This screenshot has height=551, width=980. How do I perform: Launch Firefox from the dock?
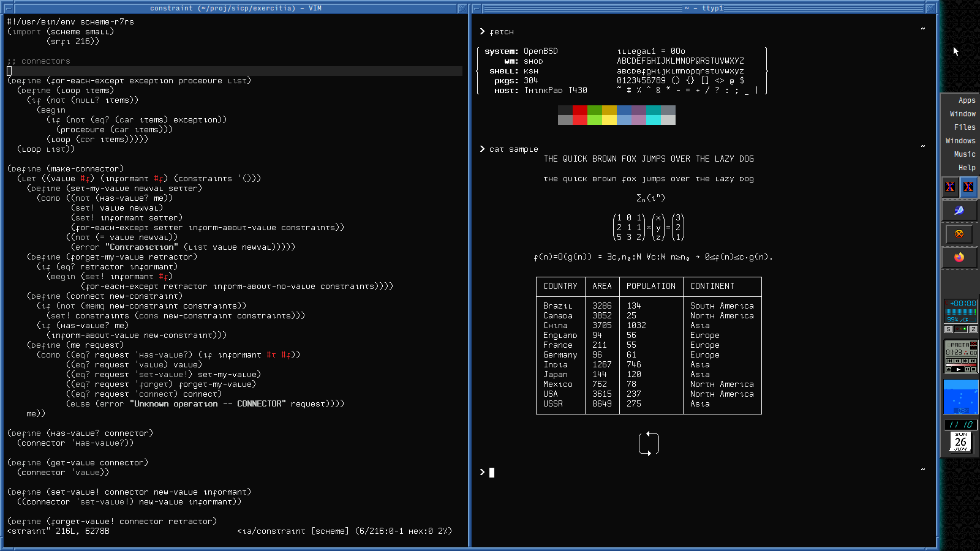[959, 258]
